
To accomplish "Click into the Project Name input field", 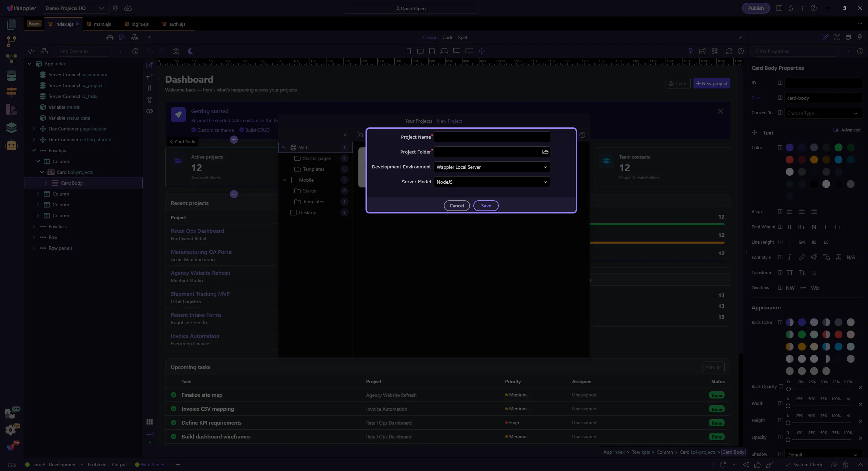I will pos(492,137).
